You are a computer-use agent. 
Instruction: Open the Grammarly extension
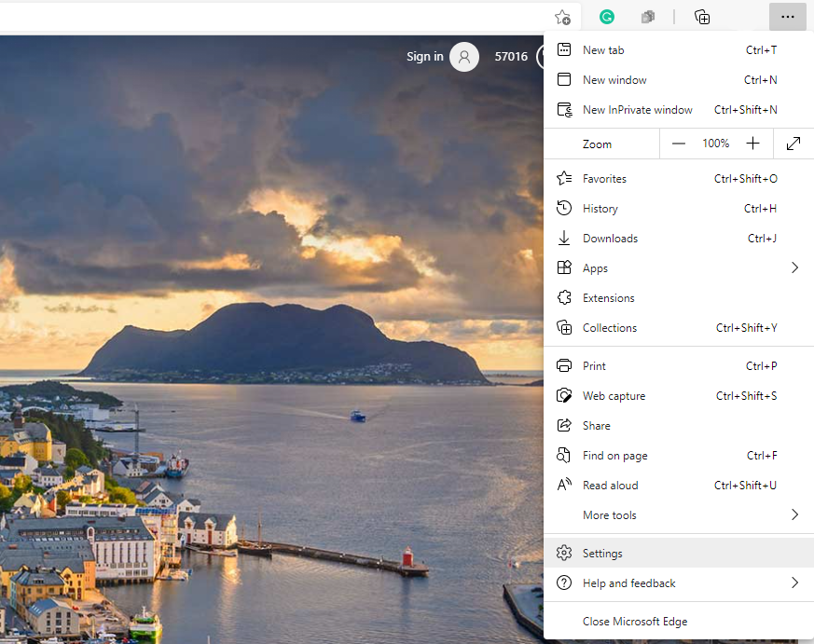(606, 17)
